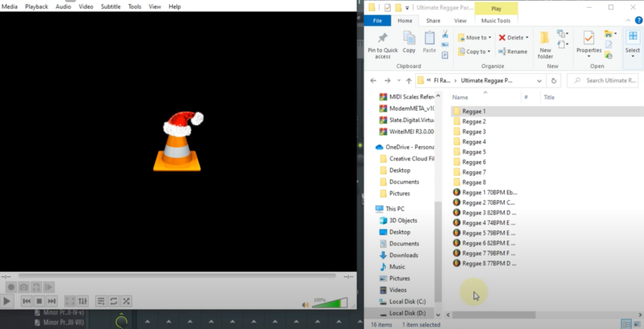Image resolution: width=644 pixels, height=329 pixels.
Task: Open the VLC Playback menu
Action: coord(36,6)
